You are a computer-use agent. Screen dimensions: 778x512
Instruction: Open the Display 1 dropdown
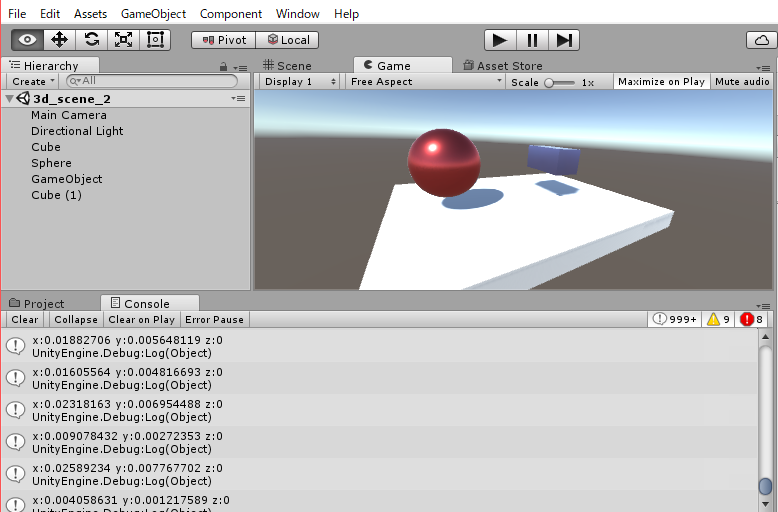pyautogui.click(x=298, y=82)
